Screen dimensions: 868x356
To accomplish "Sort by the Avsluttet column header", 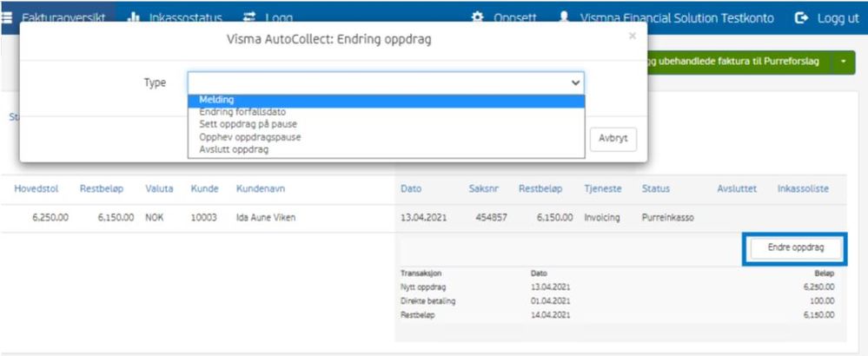I will (x=737, y=189).
